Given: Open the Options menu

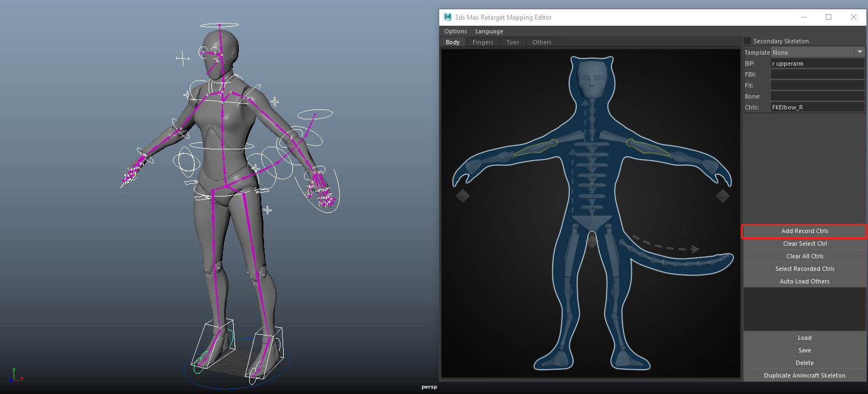Looking at the screenshot, I should [x=455, y=31].
